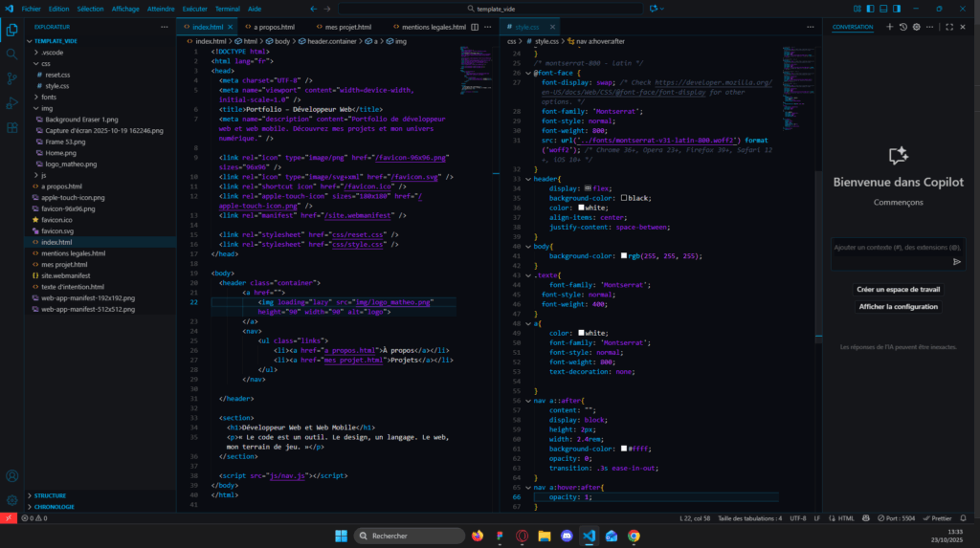The height and width of the screenshot is (548, 980).
Task: Open the Search view in activity bar
Action: pos(11,54)
